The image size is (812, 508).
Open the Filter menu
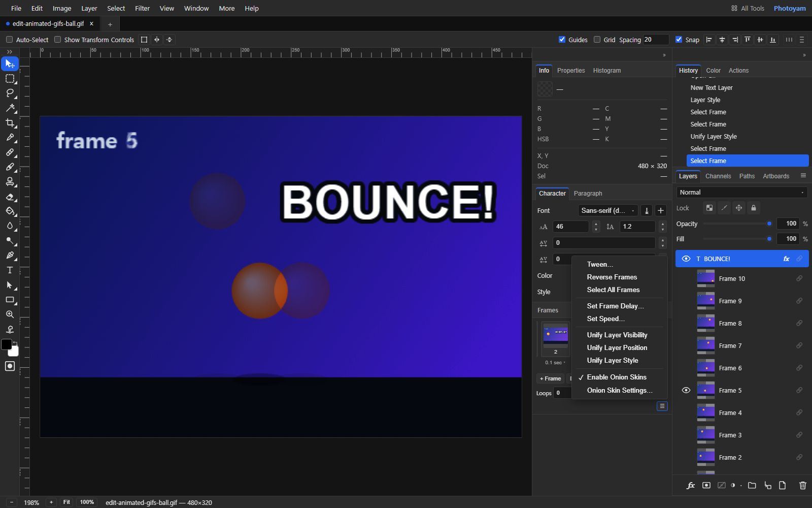[x=142, y=8]
